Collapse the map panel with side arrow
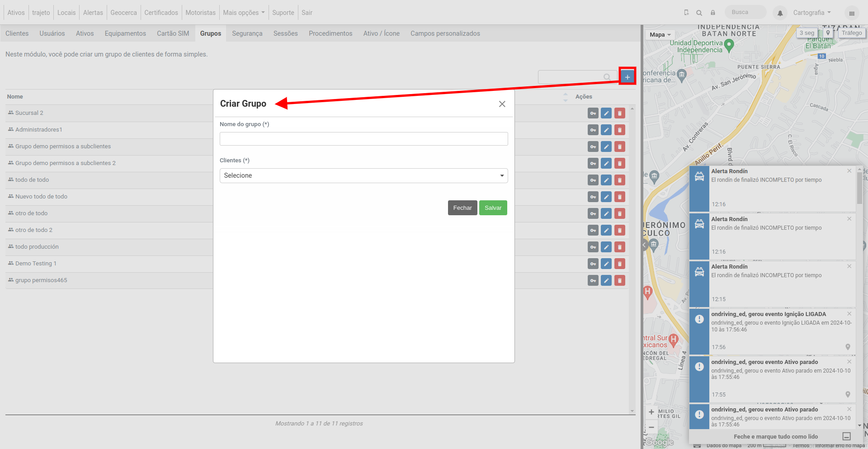Screen dimensions: 868x449 (645, 245)
